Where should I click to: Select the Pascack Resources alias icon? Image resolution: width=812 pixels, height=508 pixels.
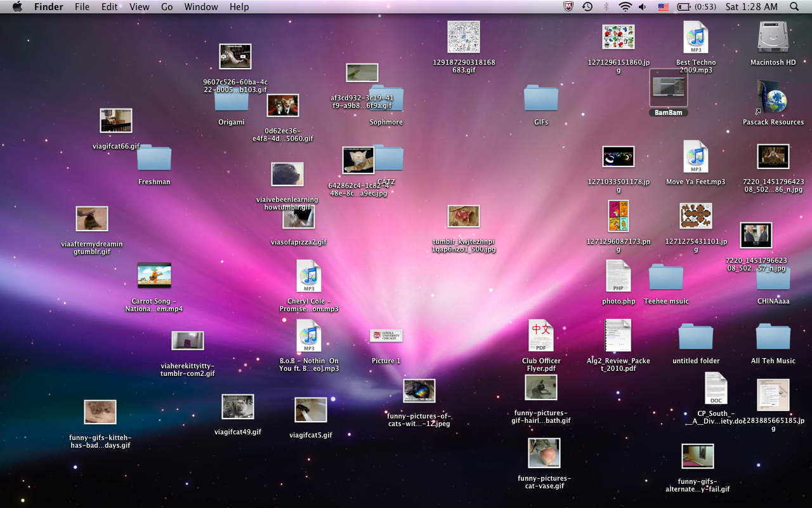pyautogui.click(x=773, y=97)
